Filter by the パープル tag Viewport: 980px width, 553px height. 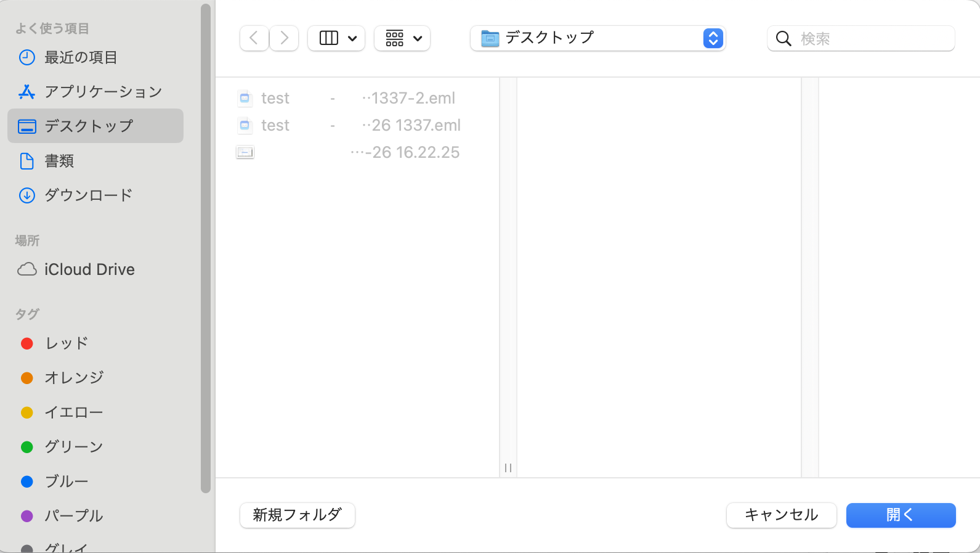click(x=95, y=516)
